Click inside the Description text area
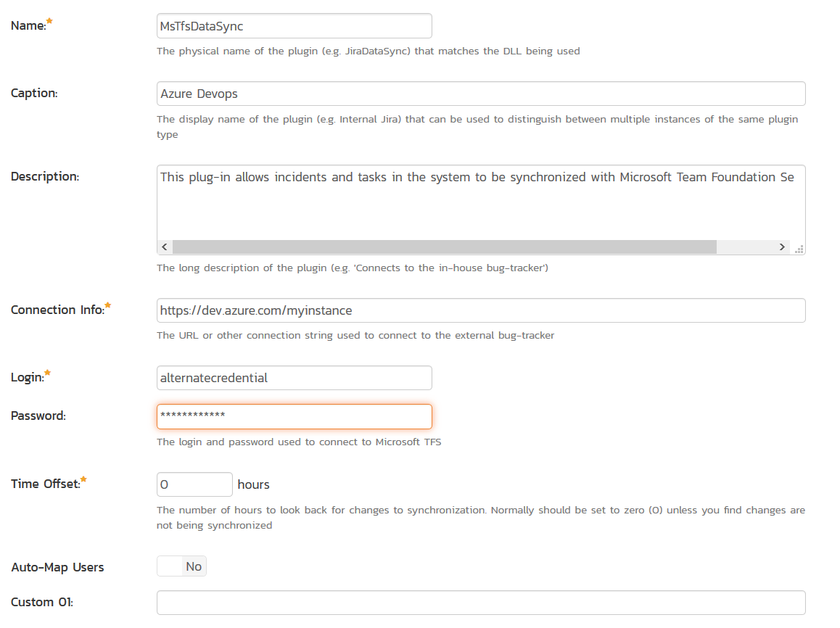Image resolution: width=840 pixels, height=628 pixels. point(480,203)
